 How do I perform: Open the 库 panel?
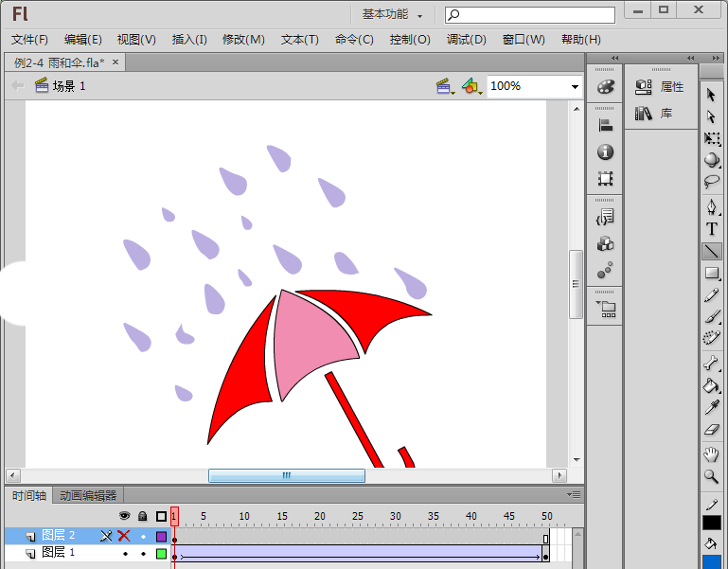tap(654, 113)
